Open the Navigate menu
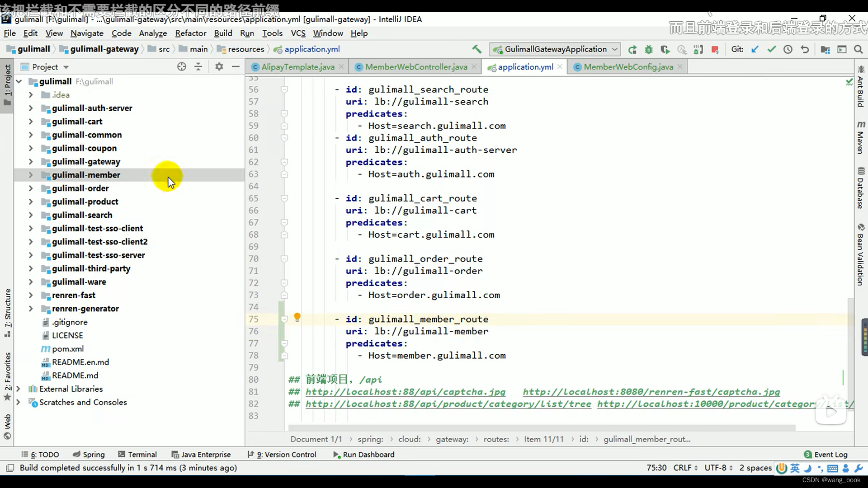868x488 pixels. [x=87, y=33]
